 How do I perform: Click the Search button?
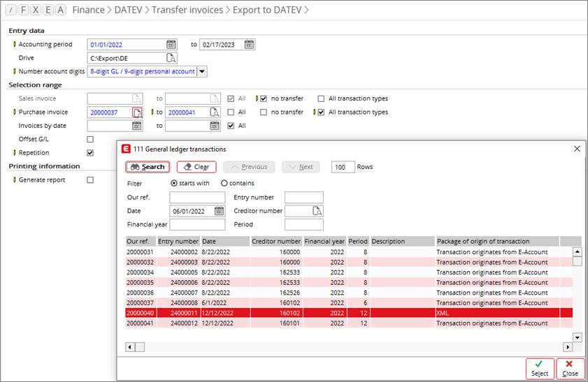point(148,167)
